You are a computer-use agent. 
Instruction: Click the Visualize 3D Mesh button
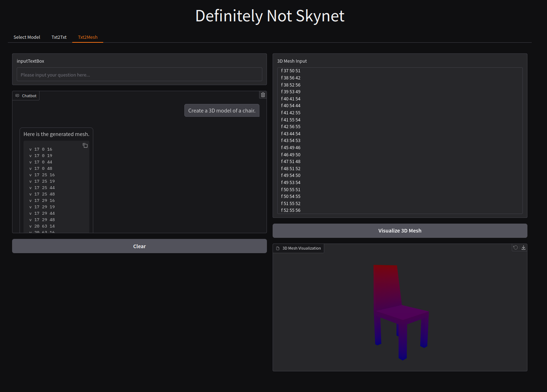coord(400,231)
